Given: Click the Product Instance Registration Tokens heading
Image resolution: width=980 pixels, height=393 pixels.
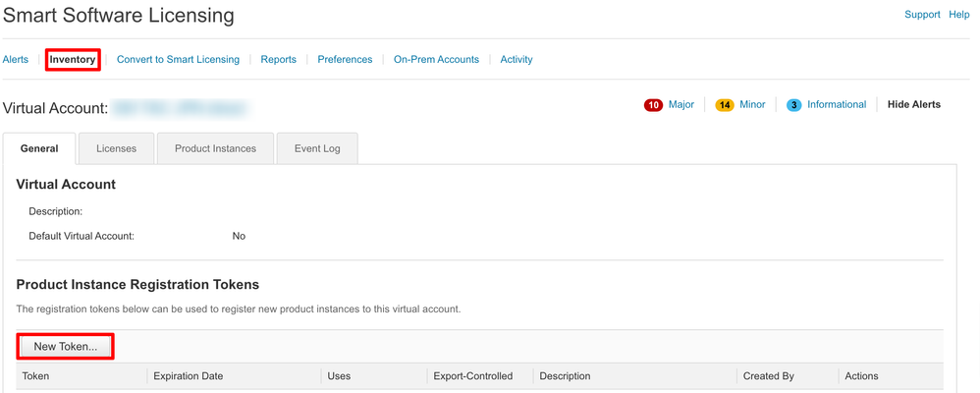Looking at the screenshot, I should coord(137,285).
